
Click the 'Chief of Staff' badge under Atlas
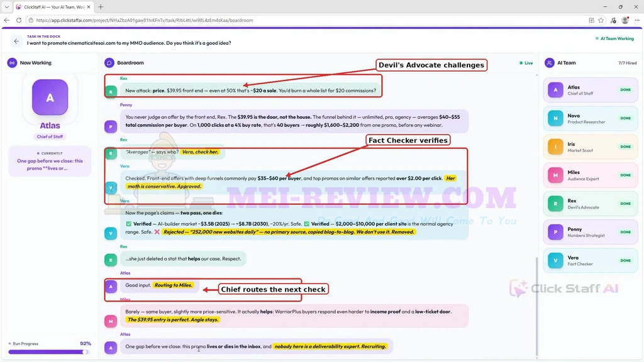pyautogui.click(x=50, y=136)
